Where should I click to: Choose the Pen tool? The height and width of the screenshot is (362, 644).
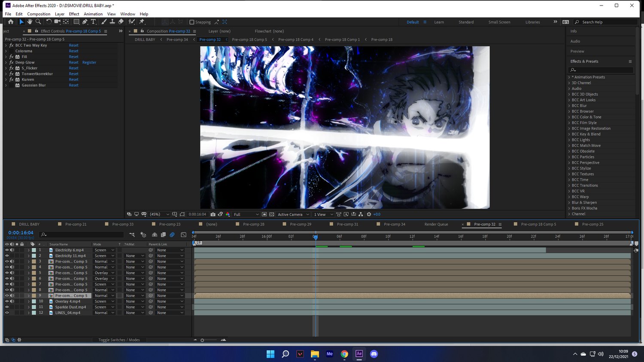pyautogui.click(x=85, y=22)
